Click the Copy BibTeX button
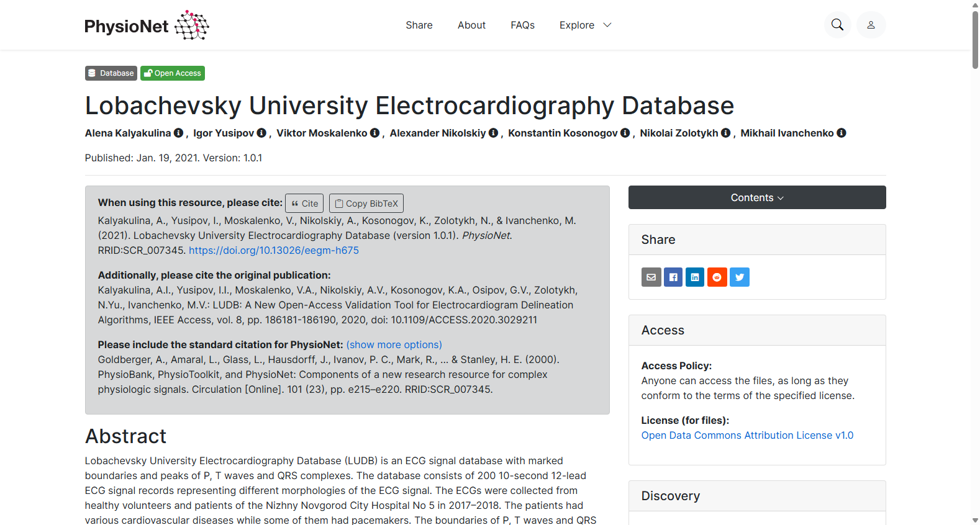 click(366, 204)
